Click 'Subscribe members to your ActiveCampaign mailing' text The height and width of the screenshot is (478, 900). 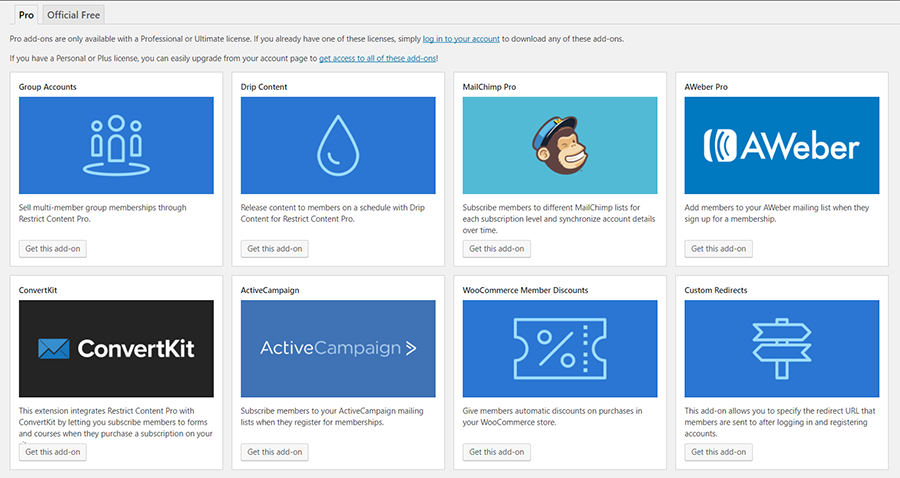[332, 417]
